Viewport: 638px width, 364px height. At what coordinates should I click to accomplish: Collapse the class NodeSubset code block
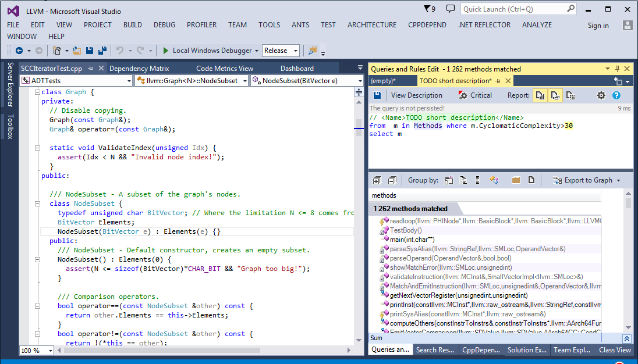(37, 204)
